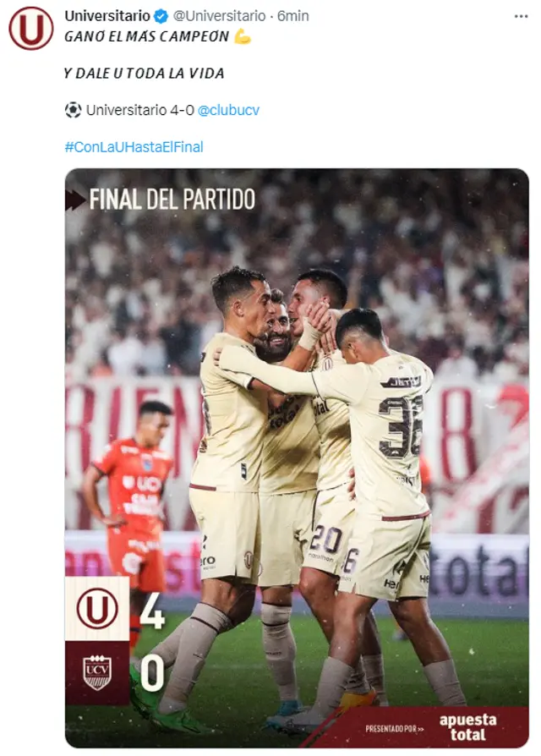Open the Universitario profile avatar
Image resolution: width=541 pixels, height=756 pixels.
[x=31, y=29]
